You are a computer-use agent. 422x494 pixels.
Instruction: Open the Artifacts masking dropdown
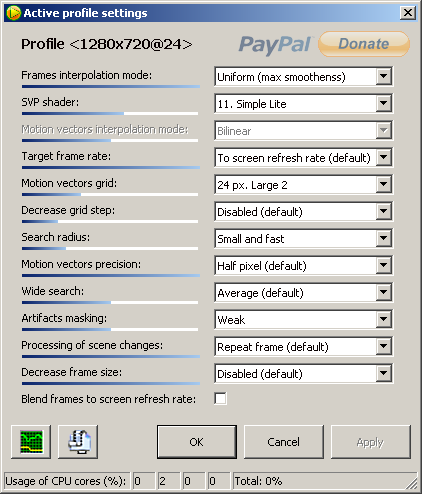click(x=303, y=320)
